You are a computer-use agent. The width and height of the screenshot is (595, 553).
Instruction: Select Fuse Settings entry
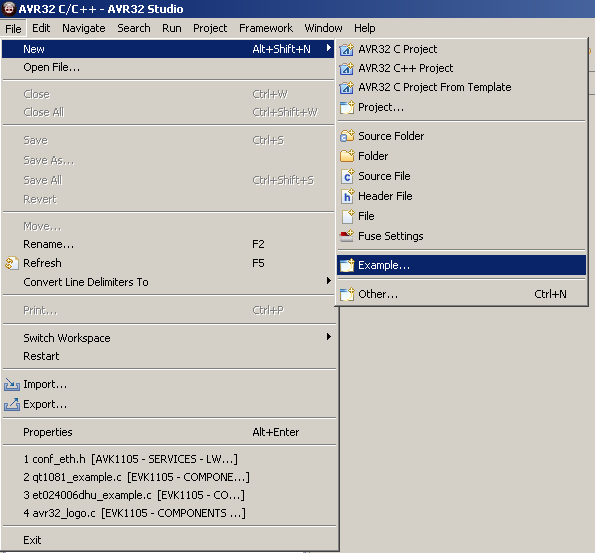point(461,236)
